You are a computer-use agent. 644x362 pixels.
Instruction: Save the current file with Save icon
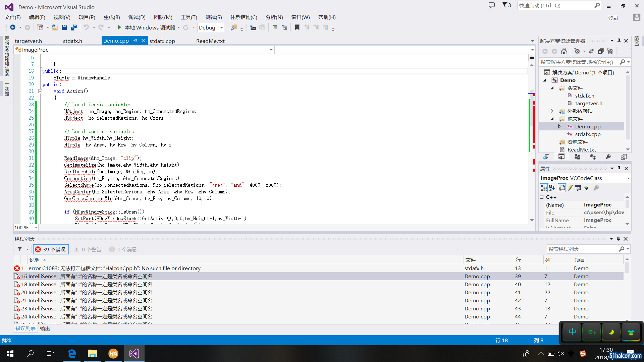point(64,27)
